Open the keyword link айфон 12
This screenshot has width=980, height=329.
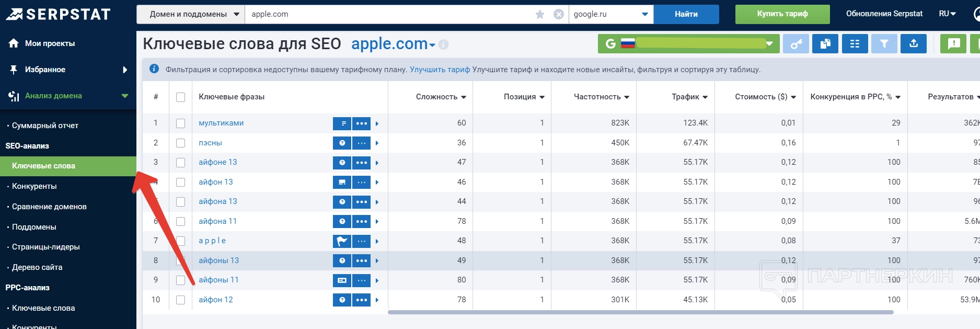click(216, 300)
